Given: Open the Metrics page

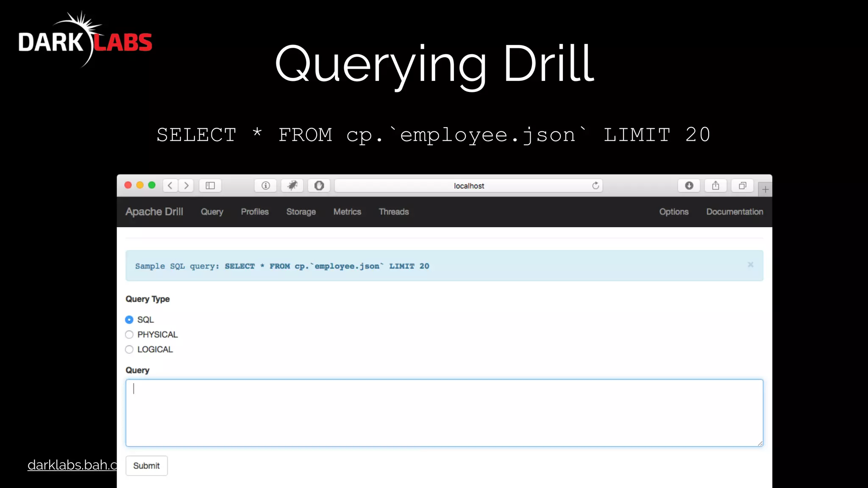Looking at the screenshot, I should click(347, 212).
